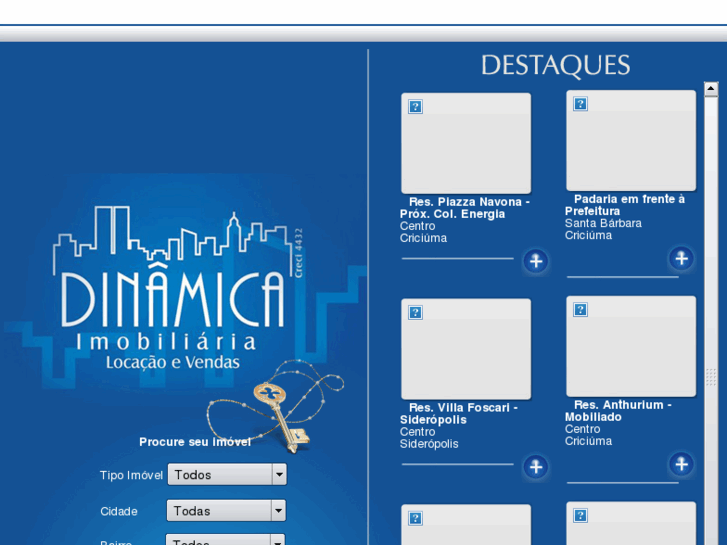Click the 'Cidade' label
This screenshot has height=545, width=727.
point(119,512)
